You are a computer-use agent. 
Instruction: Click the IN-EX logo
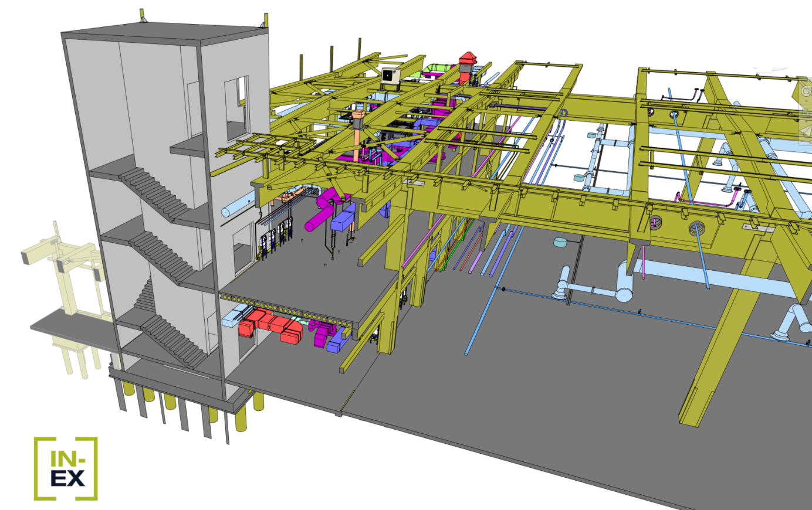(66, 468)
